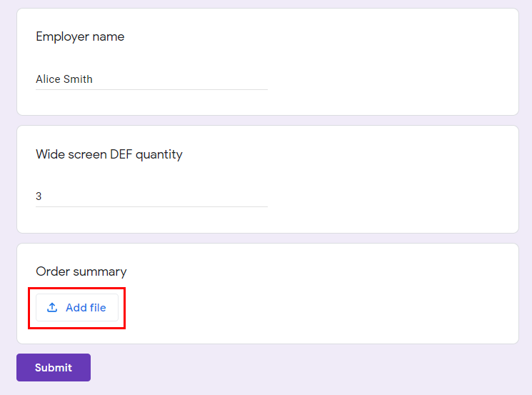The image size is (532, 395).
Task: Submit the form
Action: pos(54,368)
